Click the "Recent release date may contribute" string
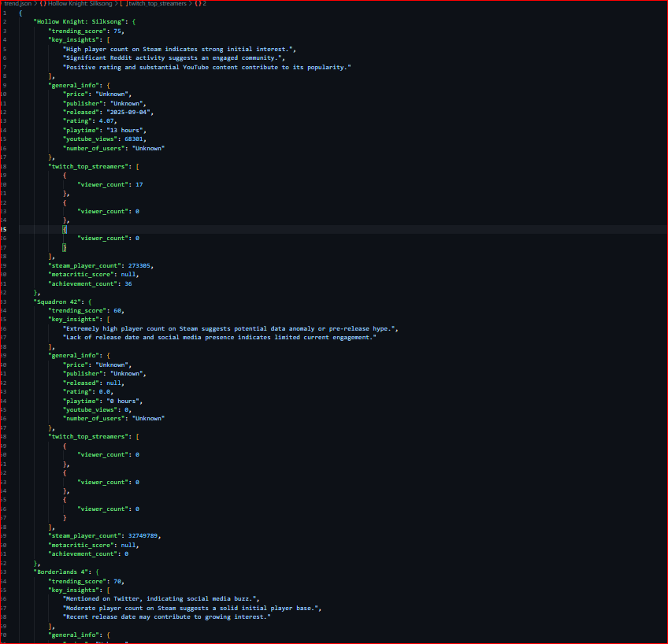The width and height of the screenshot is (668, 644). [x=166, y=616]
